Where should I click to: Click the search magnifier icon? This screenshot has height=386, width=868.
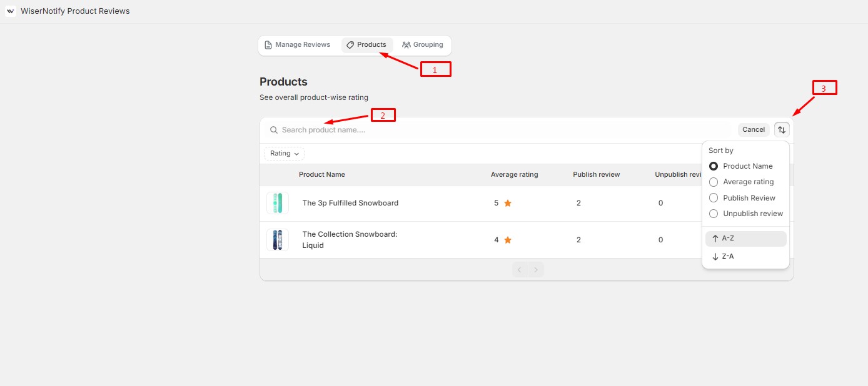point(273,130)
